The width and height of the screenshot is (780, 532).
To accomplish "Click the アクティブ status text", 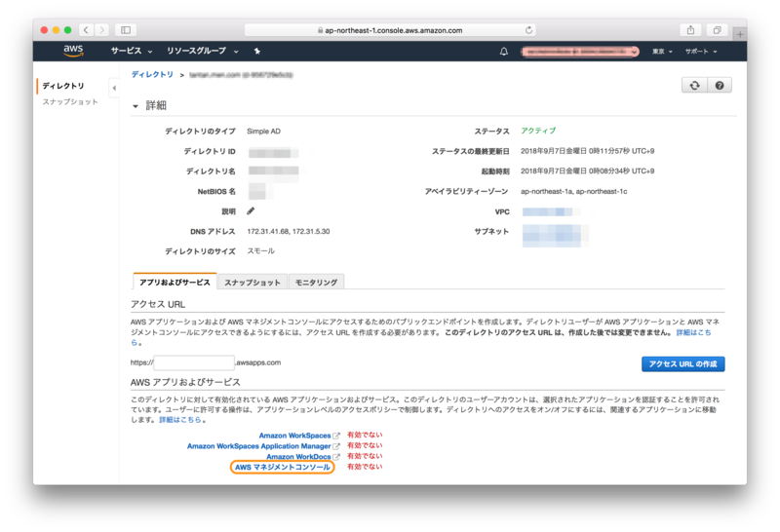I will coord(538,131).
